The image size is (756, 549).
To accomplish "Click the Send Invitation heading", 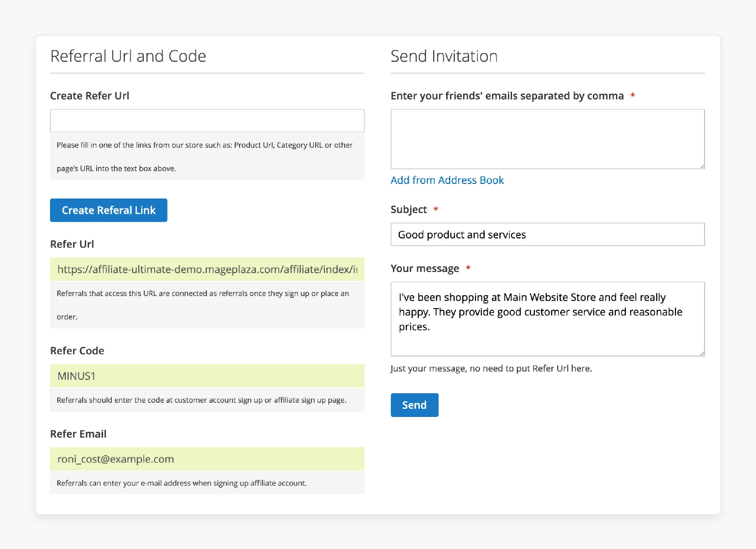I will tap(444, 56).
